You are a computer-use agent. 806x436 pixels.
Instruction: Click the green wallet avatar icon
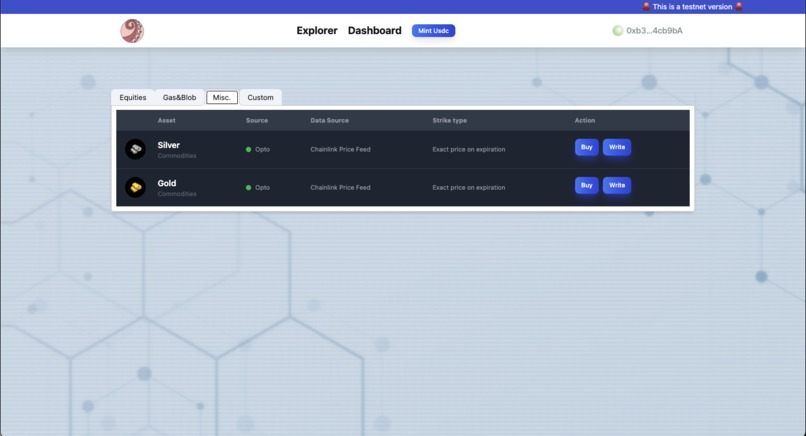pyautogui.click(x=618, y=31)
